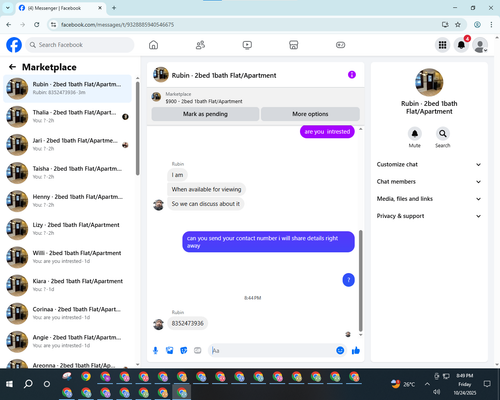The image size is (500, 400).
Task: Open Kiara 2bed 1bath conversation
Action: 67,285
